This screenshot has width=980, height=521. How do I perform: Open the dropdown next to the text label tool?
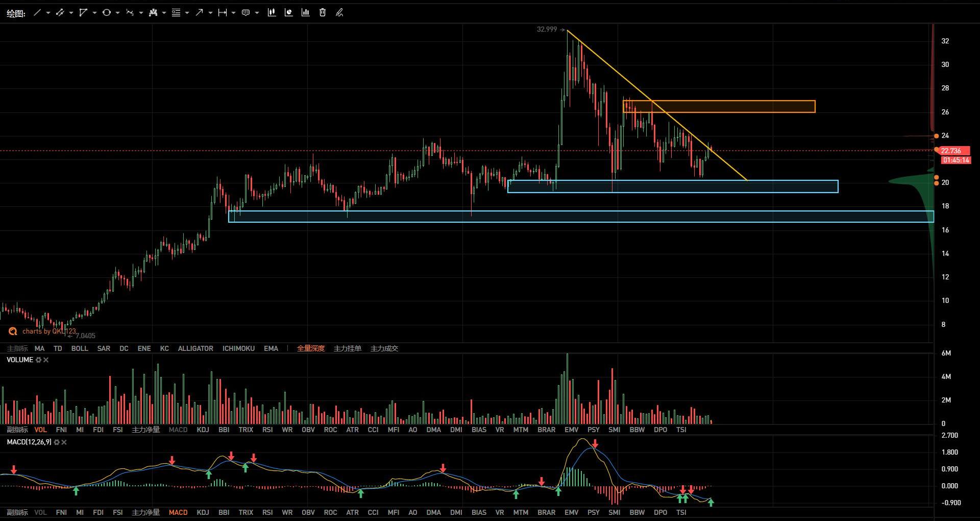tap(257, 13)
